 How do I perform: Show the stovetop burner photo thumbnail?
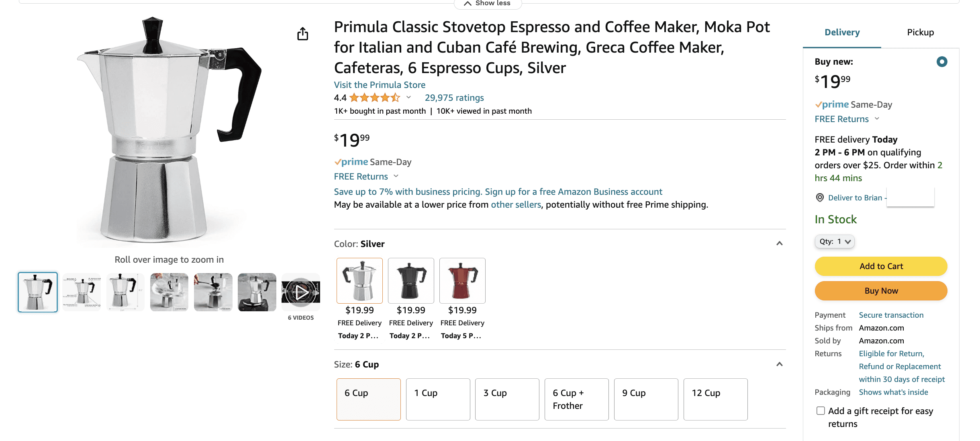257,292
